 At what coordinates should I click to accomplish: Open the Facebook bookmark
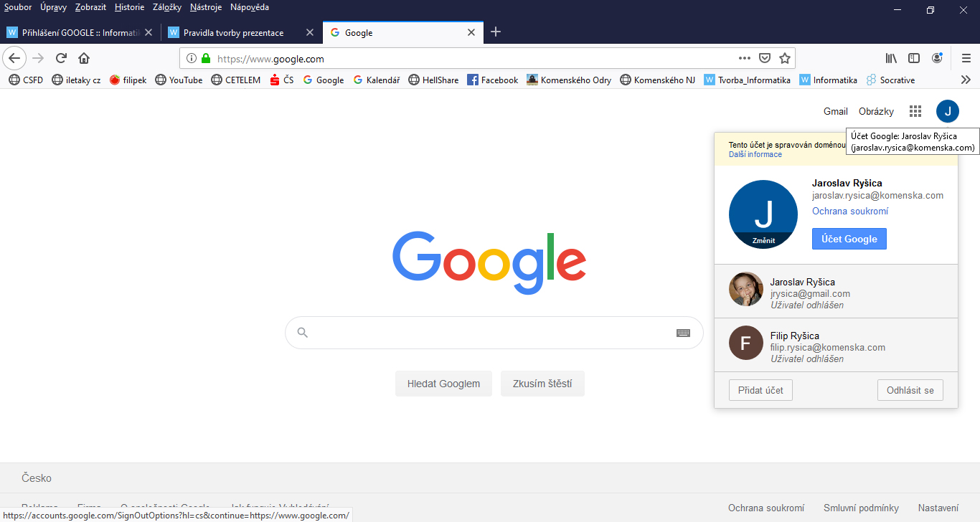point(492,80)
